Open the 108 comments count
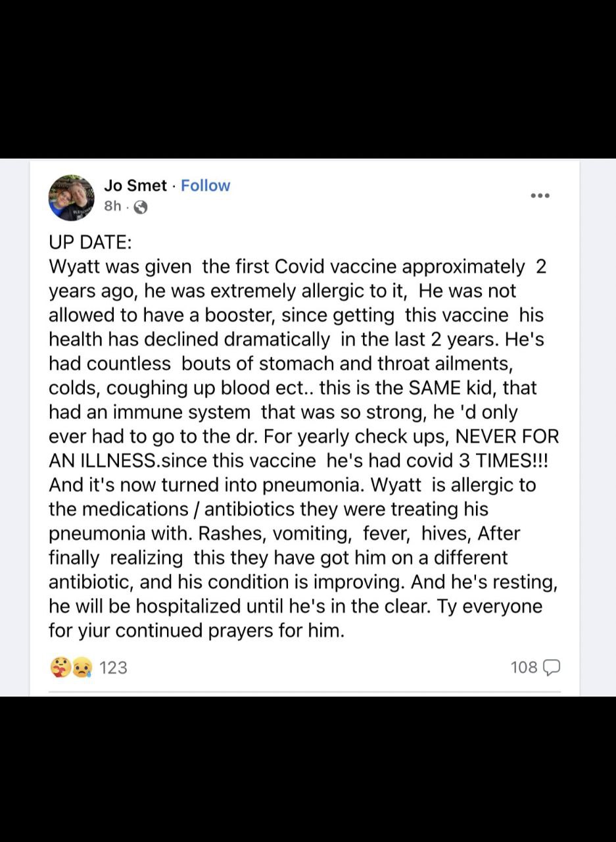Screen dimensions: 616x842 pos(524,668)
